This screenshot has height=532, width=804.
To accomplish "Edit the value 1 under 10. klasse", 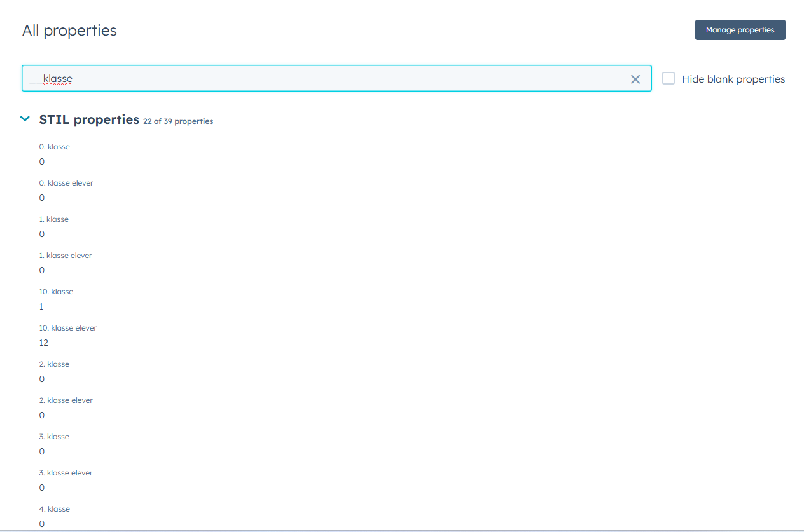I will [x=41, y=306].
